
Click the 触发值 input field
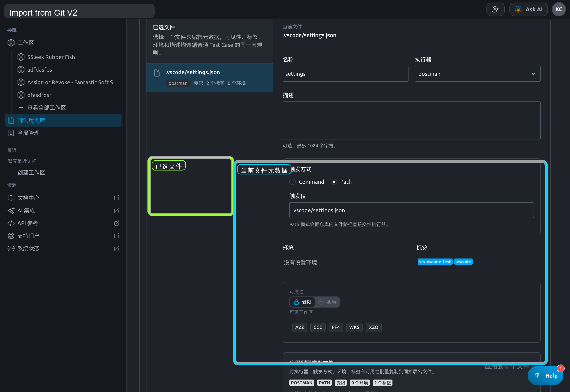(411, 210)
